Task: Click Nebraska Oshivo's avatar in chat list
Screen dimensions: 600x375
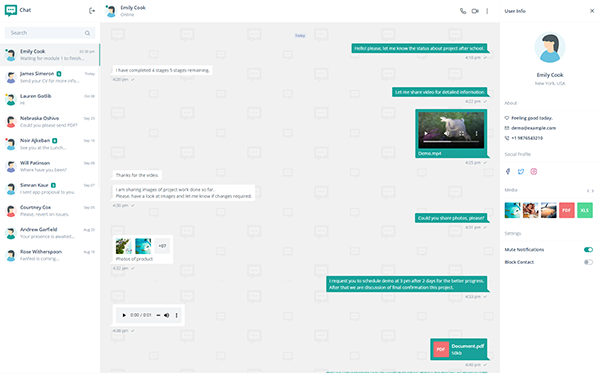Action: [x=11, y=122]
